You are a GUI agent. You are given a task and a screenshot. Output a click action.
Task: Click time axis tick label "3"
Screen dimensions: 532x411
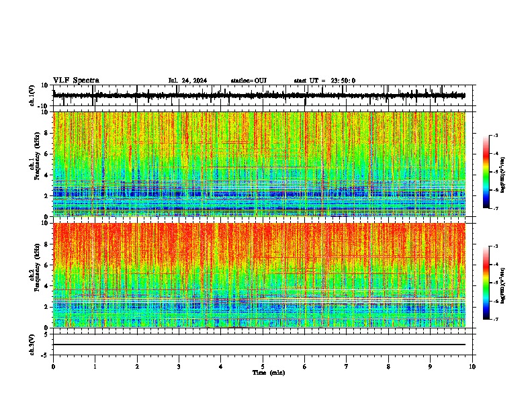(179, 367)
